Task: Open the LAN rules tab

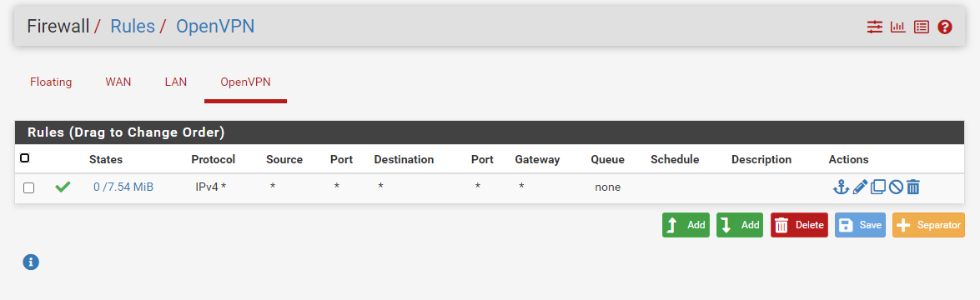Action: click(176, 82)
